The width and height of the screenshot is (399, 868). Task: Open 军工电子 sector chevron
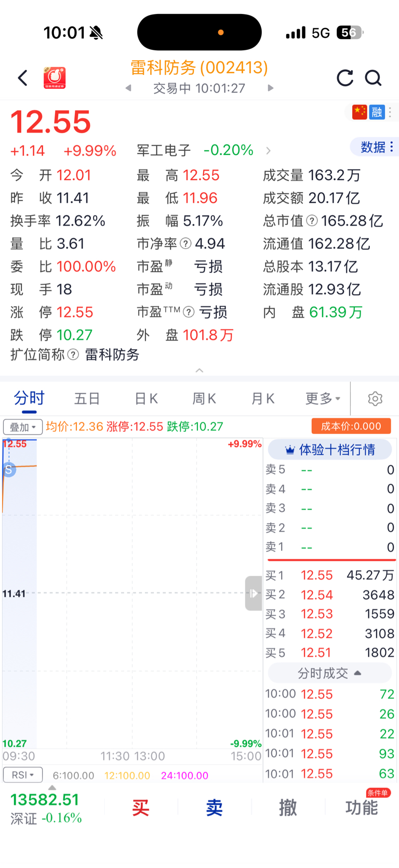coord(268,151)
